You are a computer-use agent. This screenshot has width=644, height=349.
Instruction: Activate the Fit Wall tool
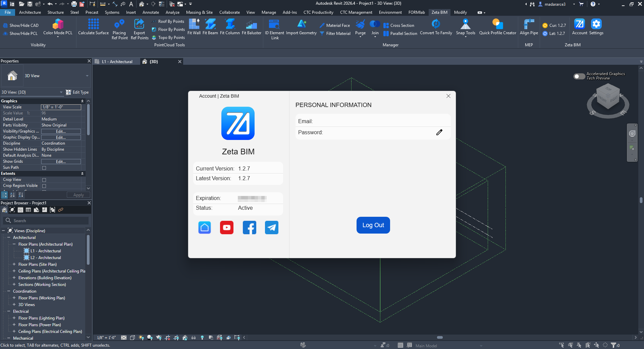click(194, 27)
